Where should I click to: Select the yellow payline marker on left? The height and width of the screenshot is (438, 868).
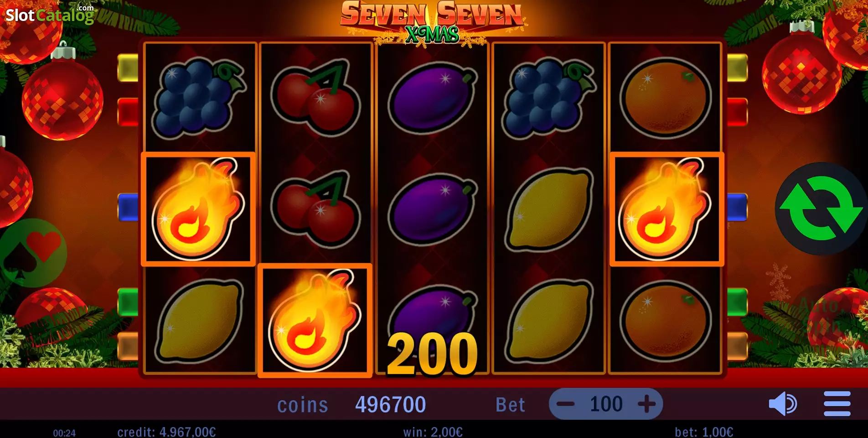tap(128, 68)
